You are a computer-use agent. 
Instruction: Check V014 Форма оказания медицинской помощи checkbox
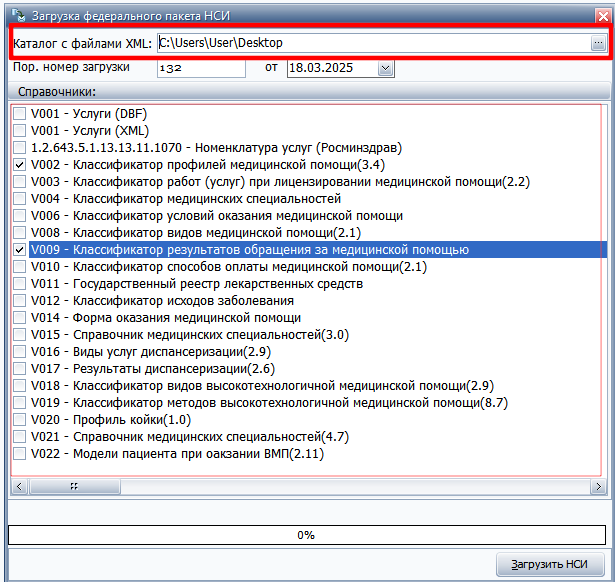(x=19, y=318)
